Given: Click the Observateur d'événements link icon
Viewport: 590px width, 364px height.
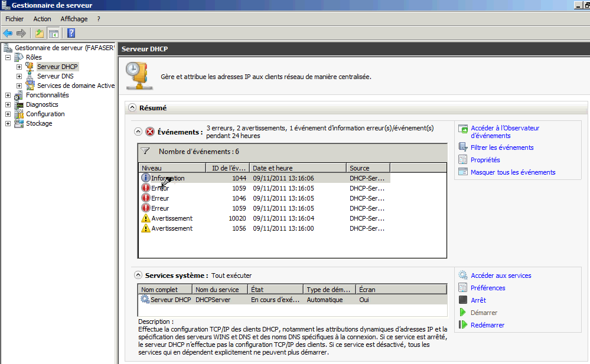Looking at the screenshot, I should 463,129.
